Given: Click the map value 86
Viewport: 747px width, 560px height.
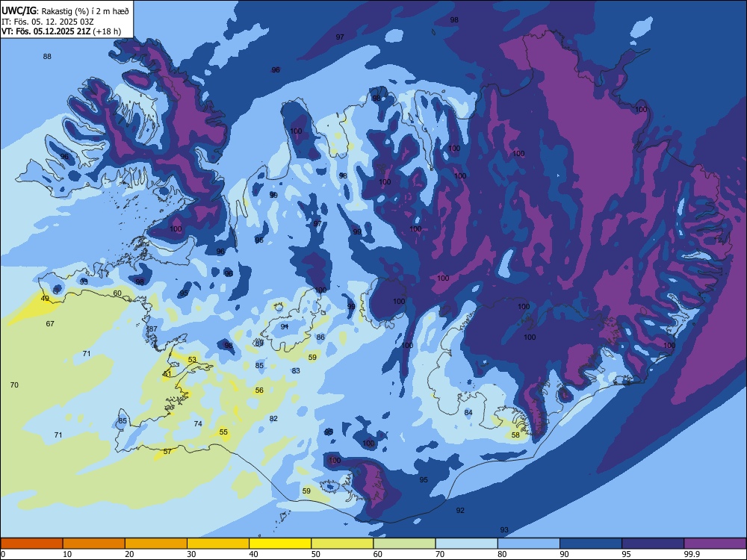Looking at the screenshot, I should coord(320,337).
